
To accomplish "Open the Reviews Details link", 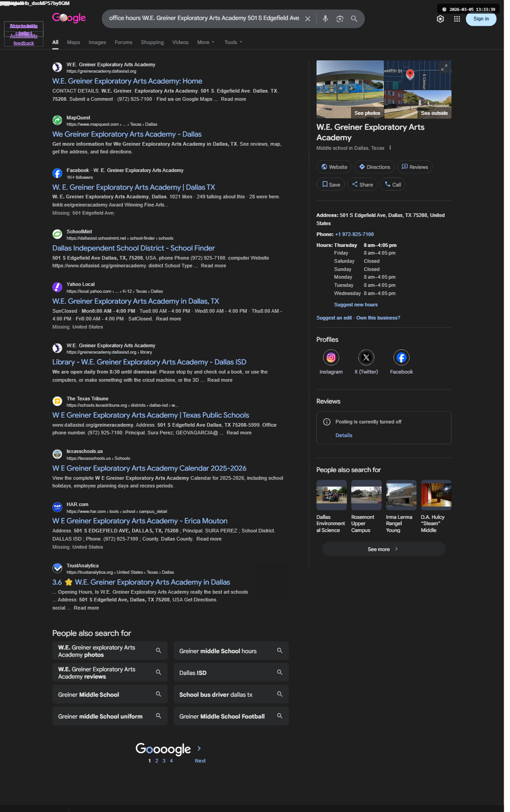I will click(343, 436).
